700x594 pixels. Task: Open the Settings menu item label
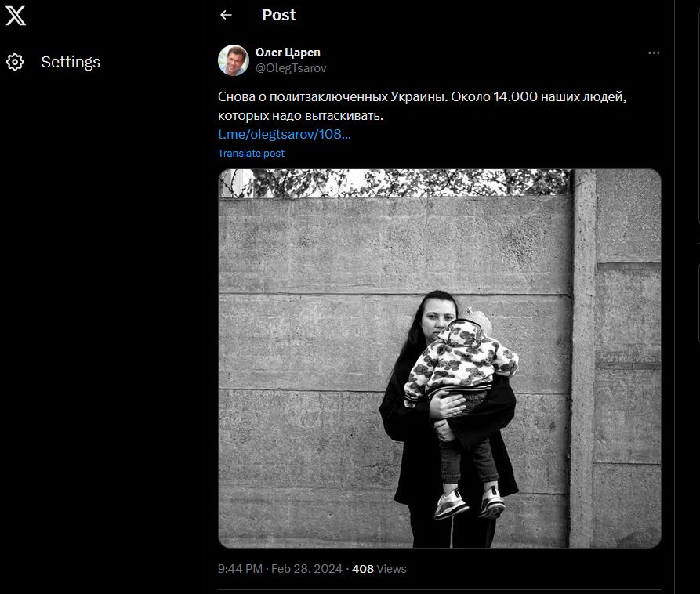(71, 62)
